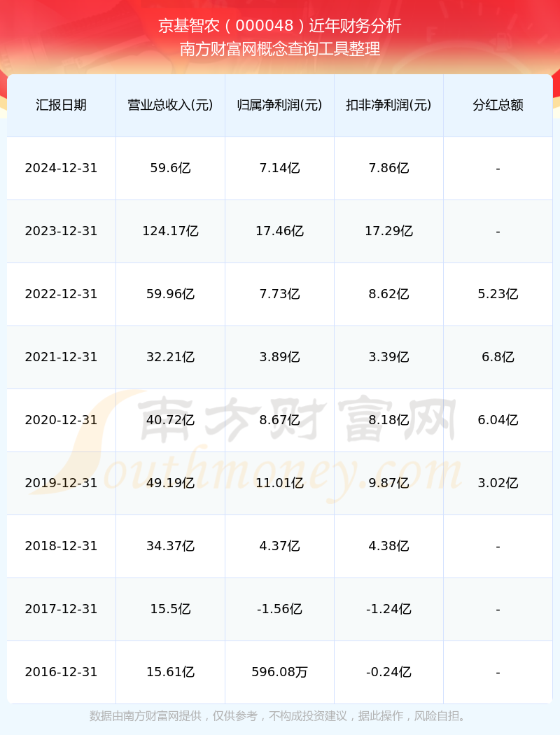Click the revenue value 34.37亿
The width and height of the screenshot is (560, 735).
pos(171,546)
